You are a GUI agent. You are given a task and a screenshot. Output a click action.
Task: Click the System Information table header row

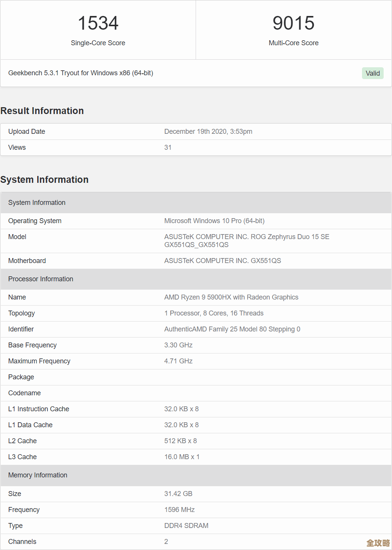click(x=37, y=203)
